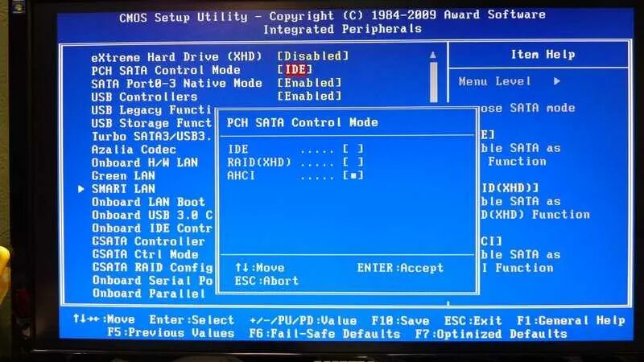Select the RAID(XHD) option radio box
This screenshot has height=362, width=644.
coord(353,162)
